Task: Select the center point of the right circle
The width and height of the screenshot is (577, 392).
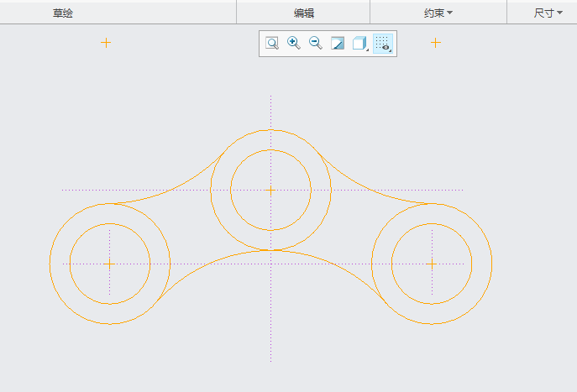Action: [x=432, y=264]
